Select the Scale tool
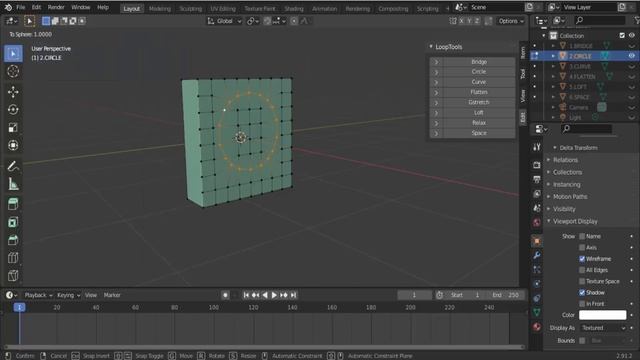640x360 pixels. pyautogui.click(x=13, y=128)
